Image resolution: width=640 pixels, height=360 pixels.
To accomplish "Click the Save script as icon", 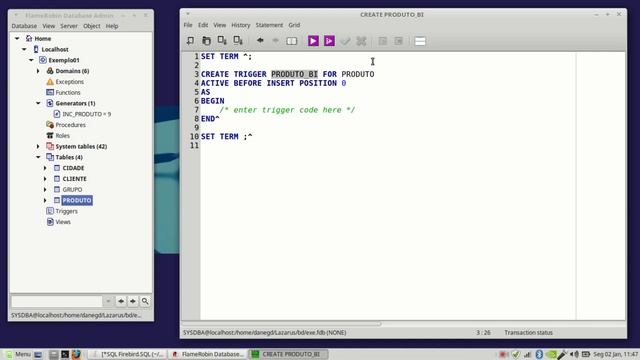I will click(x=238, y=41).
